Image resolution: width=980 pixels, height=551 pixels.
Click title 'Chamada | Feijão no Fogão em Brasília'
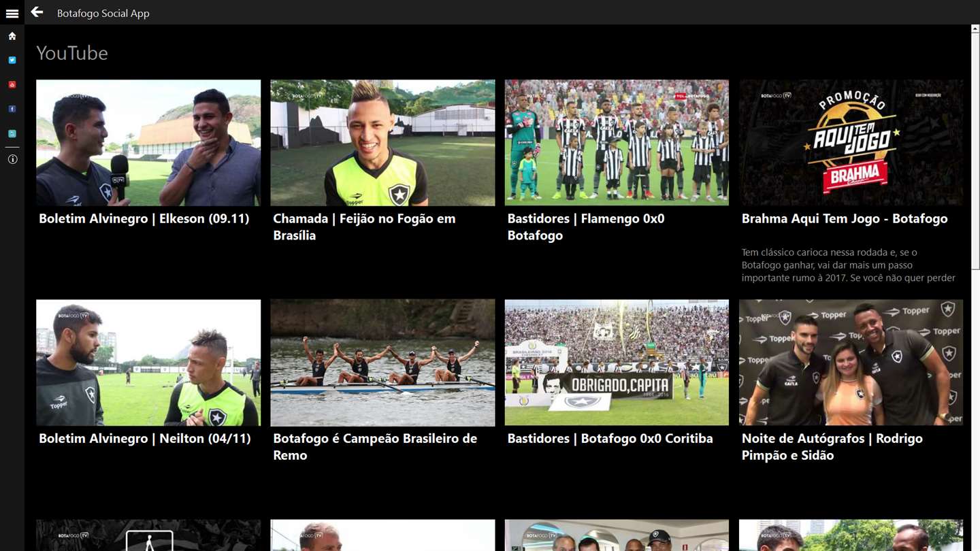tap(364, 227)
